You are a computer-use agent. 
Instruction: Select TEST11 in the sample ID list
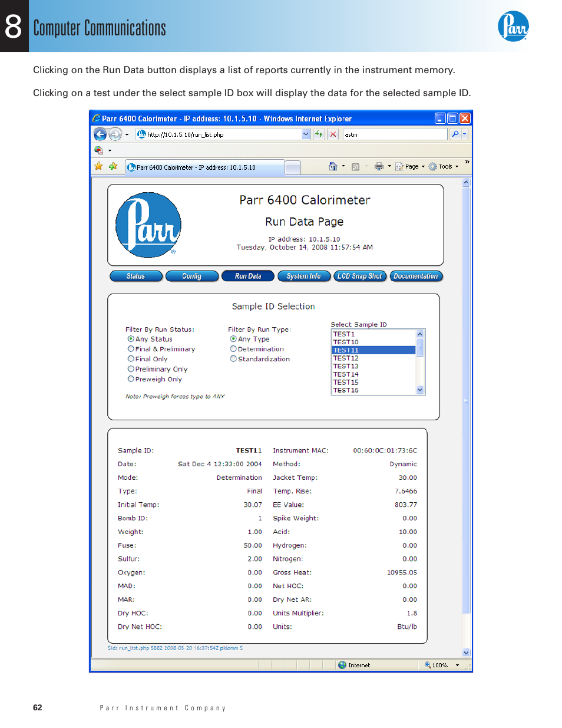coord(374,350)
